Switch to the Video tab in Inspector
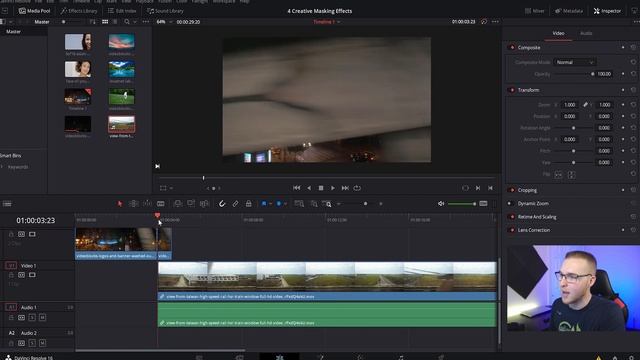This screenshot has height=360, width=640. (x=558, y=33)
